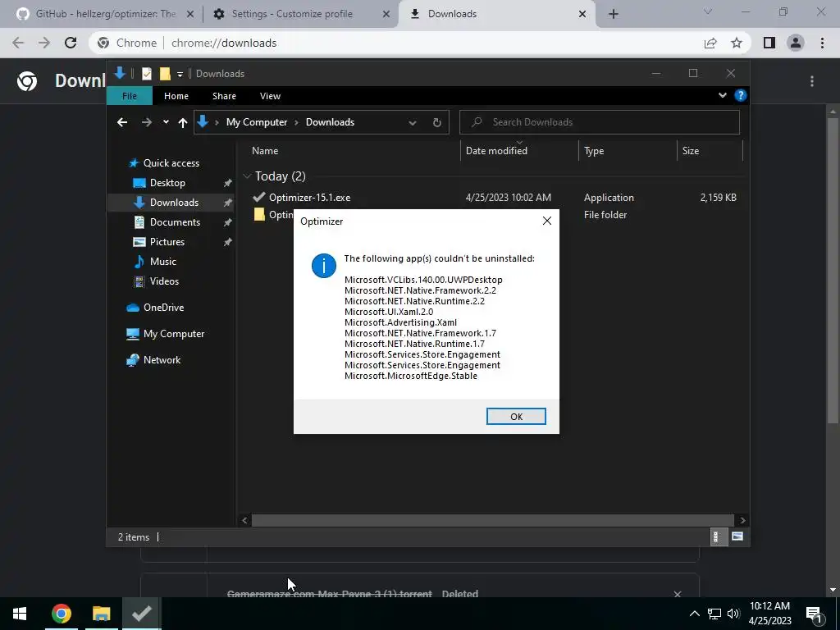Expand the address bar history dropdown
Screen dimensions: 840x630
tap(413, 123)
